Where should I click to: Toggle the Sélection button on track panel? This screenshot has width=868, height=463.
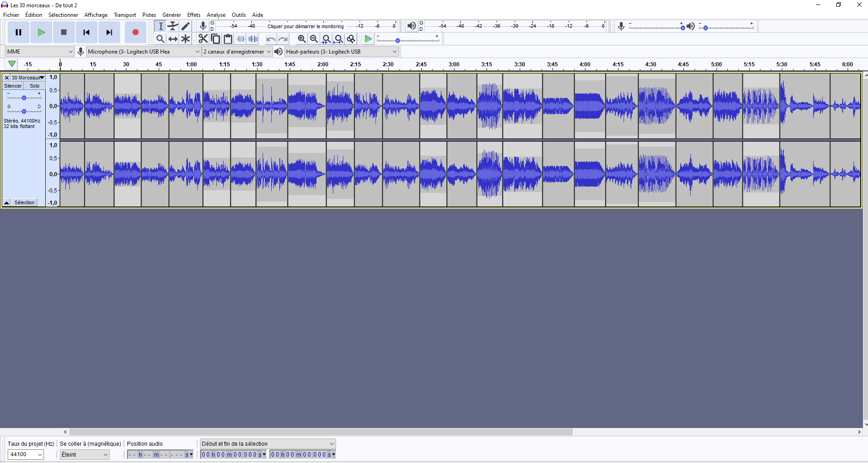point(24,202)
